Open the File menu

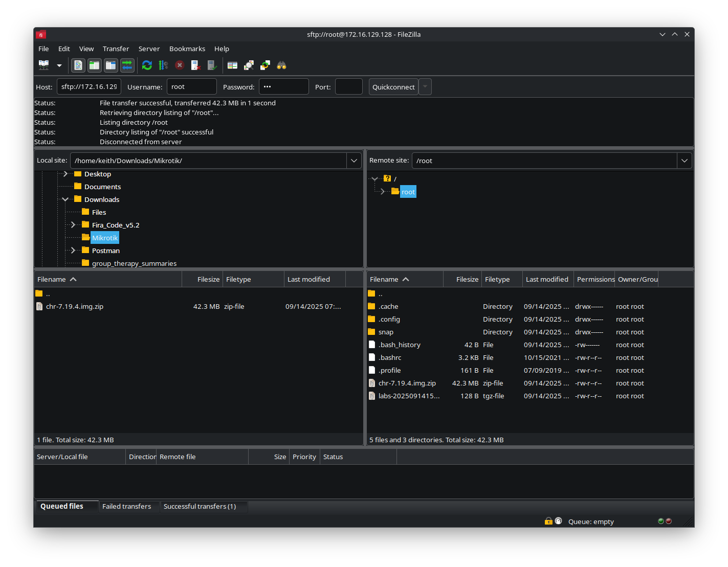43,49
